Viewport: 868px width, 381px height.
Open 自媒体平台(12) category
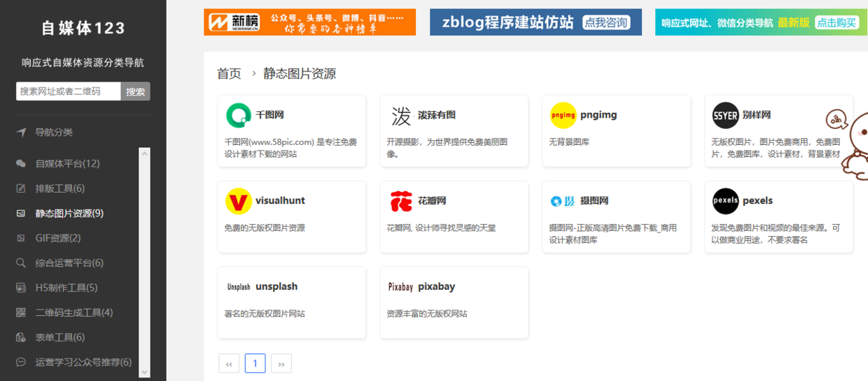pyautogui.click(x=67, y=164)
